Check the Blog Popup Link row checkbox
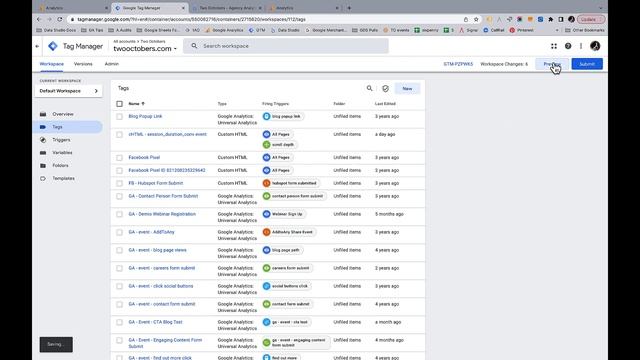 click(x=119, y=116)
